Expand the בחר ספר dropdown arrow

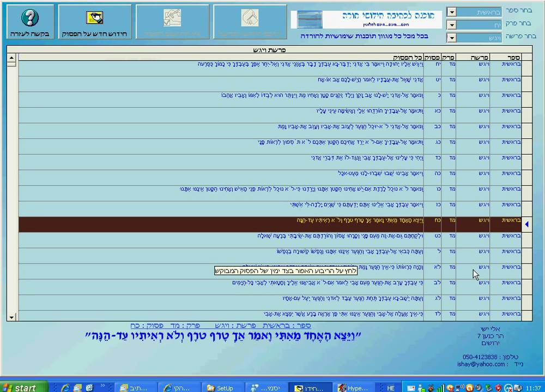pyautogui.click(x=451, y=13)
